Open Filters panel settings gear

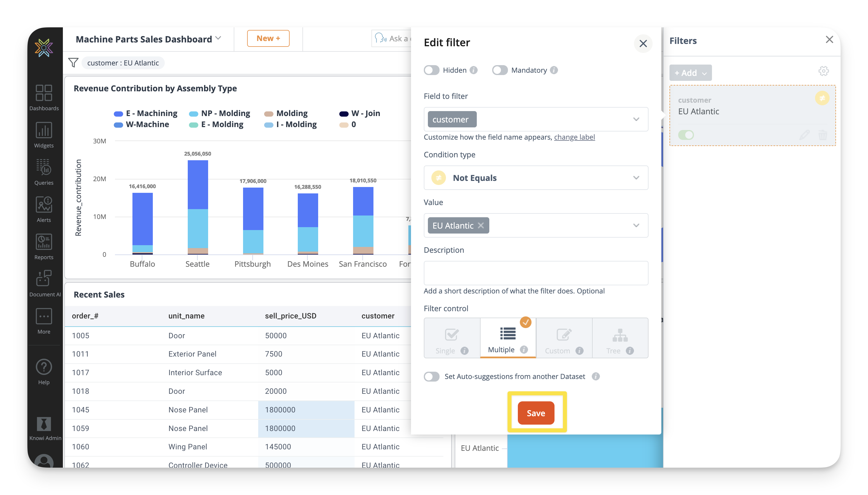pos(823,71)
